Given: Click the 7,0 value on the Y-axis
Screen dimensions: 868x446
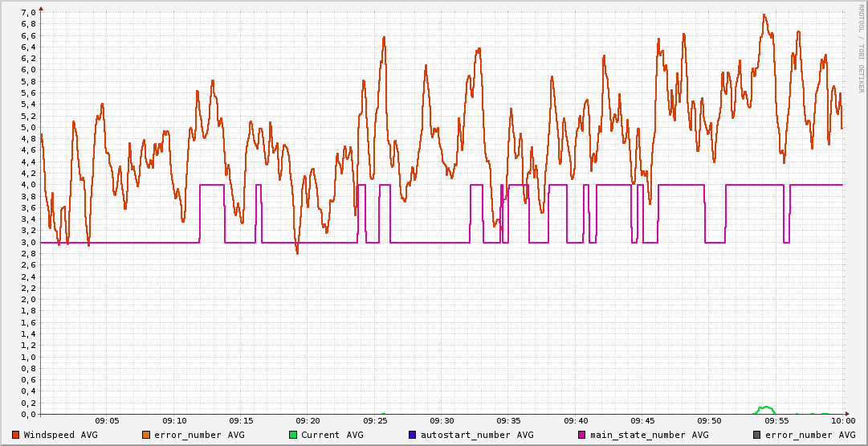Looking at the screenshot, I should point(28,12).
